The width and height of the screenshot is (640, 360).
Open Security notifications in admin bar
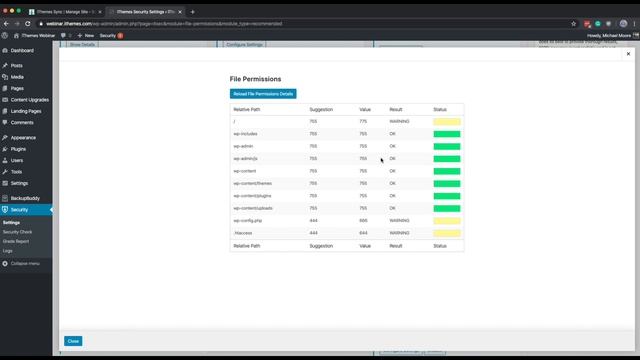pos(111,36)
